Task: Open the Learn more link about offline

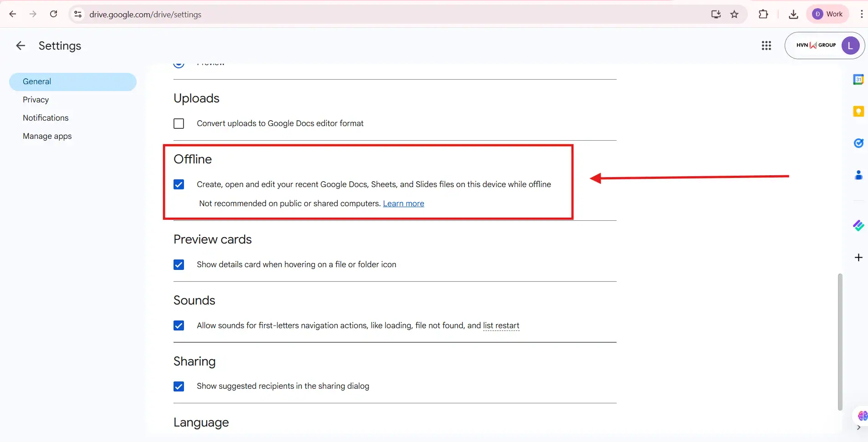Action: pos(403,203)
